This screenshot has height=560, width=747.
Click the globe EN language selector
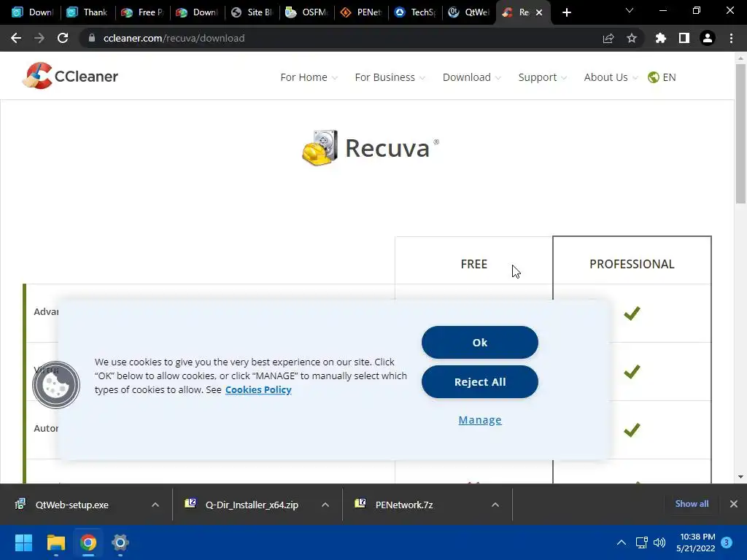pyautogui.click(x=662, y=77)
